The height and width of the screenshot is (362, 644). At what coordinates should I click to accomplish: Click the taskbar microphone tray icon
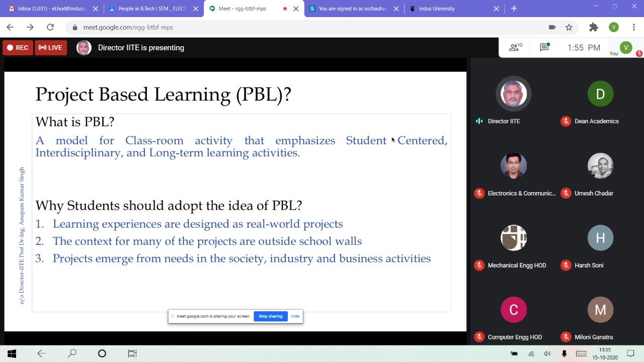tap(564, 353)
